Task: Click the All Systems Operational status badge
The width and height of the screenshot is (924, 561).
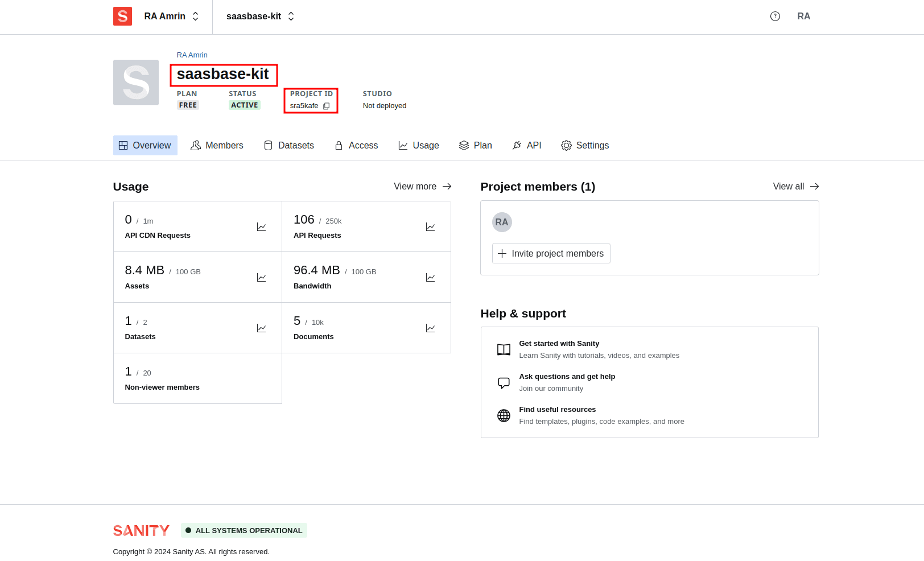Action: (244, 530)
